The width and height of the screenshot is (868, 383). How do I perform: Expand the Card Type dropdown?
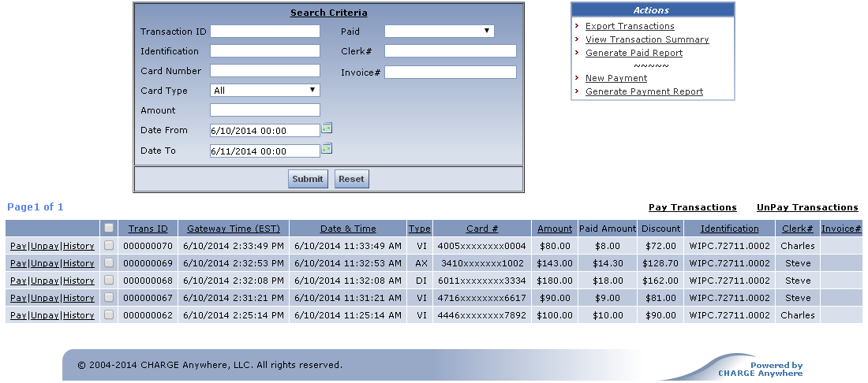[x=264, y=91]
